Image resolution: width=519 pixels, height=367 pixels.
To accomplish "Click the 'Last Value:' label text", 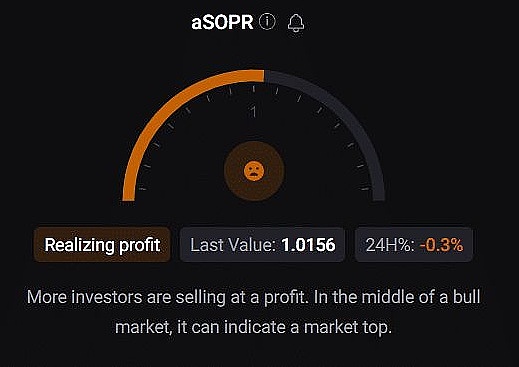I will coord(233,245).
